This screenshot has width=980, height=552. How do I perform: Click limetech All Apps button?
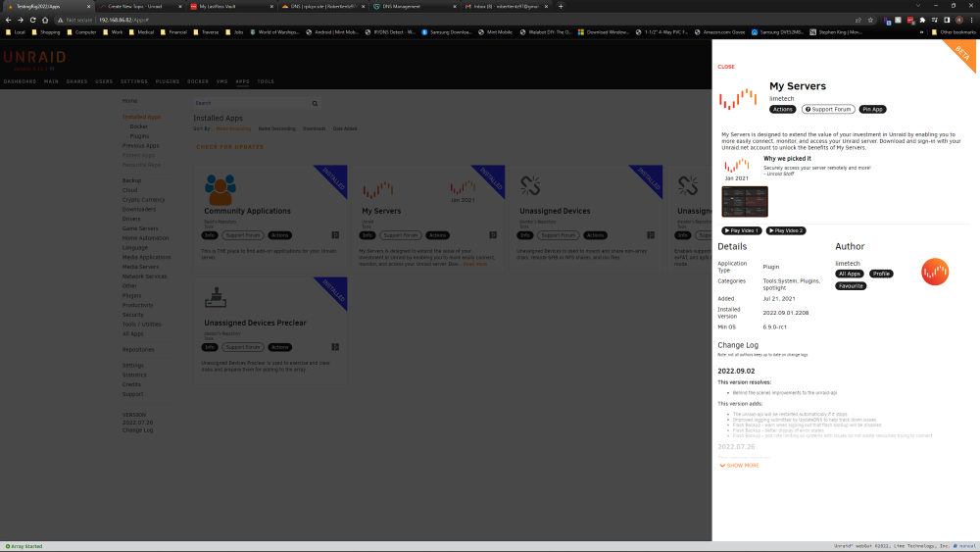click(850, 274)
